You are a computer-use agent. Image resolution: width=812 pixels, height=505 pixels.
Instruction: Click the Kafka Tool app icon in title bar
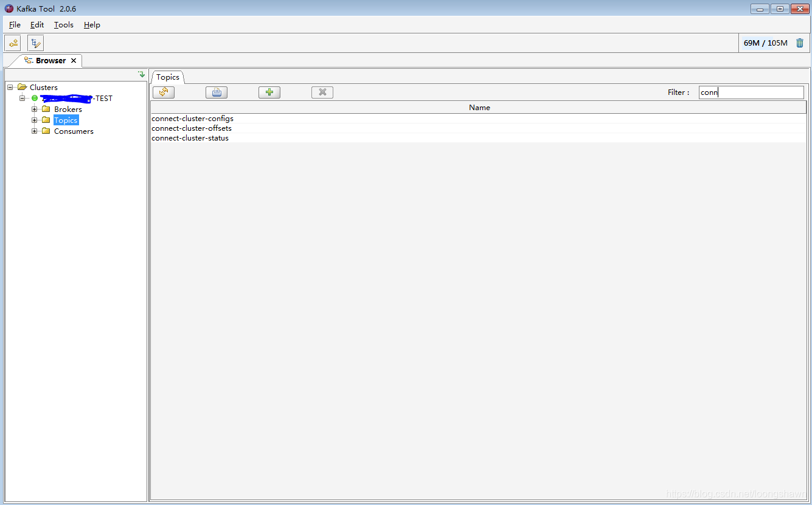click(9, 9)
